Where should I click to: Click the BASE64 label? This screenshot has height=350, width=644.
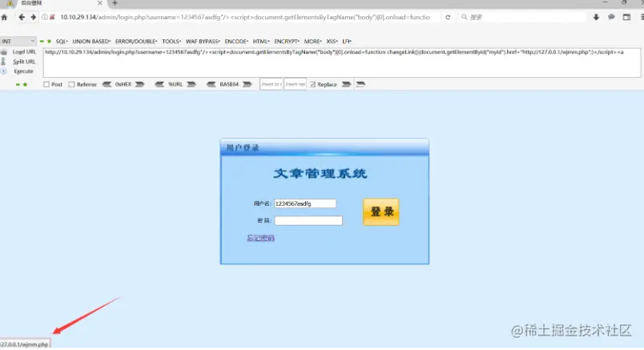[229, 84]
